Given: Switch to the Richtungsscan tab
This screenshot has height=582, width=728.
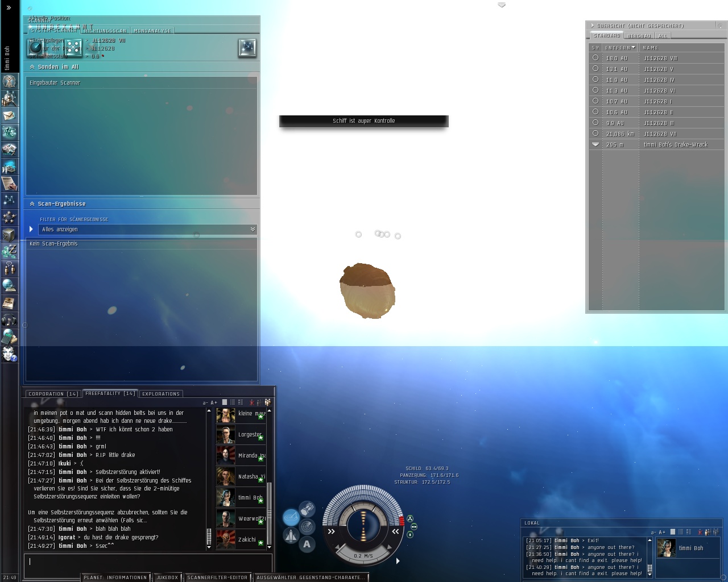Looking at the screenshot, I should click(105, 31).
